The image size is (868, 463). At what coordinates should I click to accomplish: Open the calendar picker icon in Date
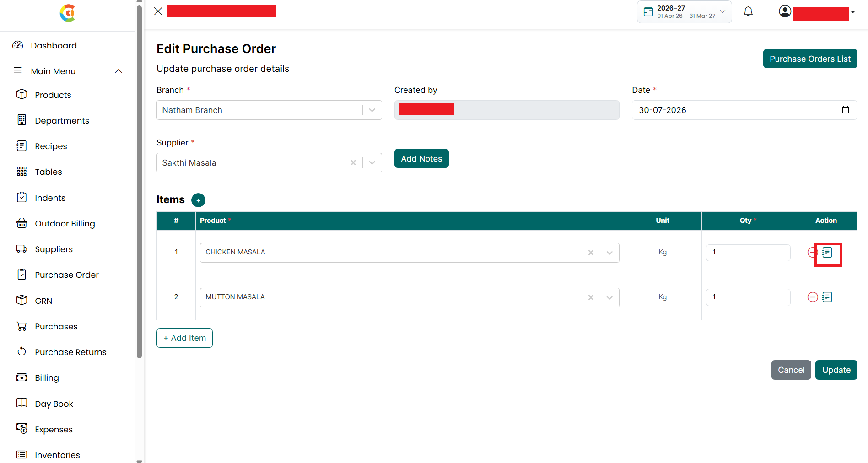845,110
